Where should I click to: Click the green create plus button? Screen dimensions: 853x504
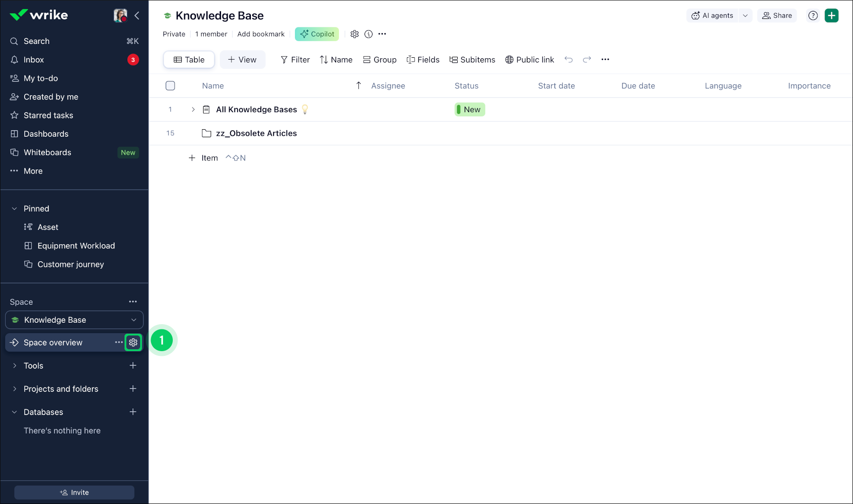[x=832, y=16]
